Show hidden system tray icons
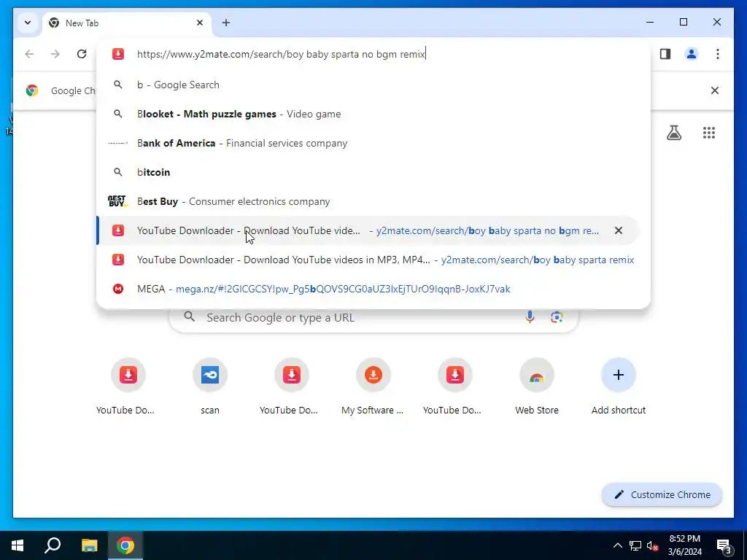The image size is (747, 560). pyautogui.click(x=617, y=545)
